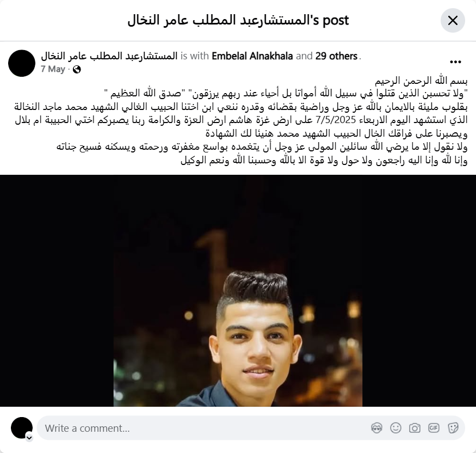476x453 pixels.
Task: Comment with a sticker icon
Action: click(x=453, y=428)
